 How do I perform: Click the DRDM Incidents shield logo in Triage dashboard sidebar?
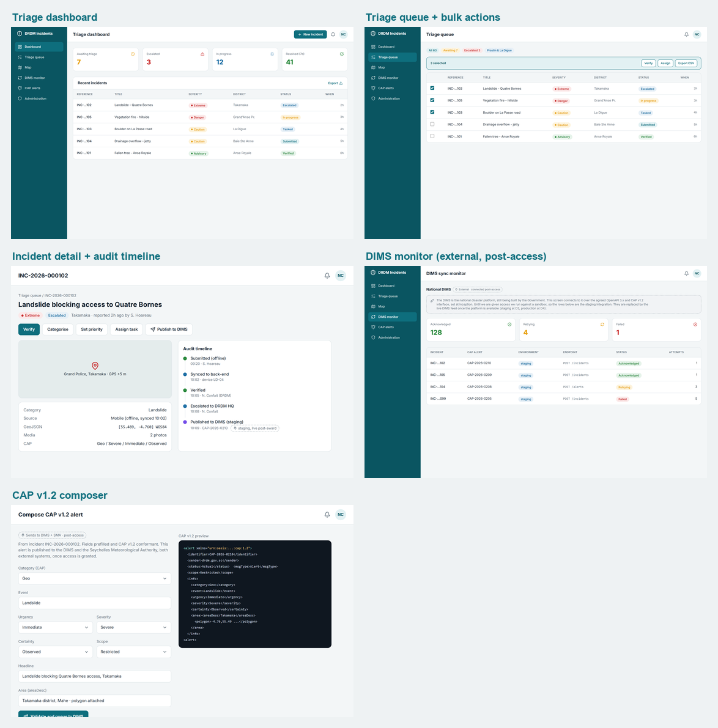pyautogui.click(x=20, y=34)
